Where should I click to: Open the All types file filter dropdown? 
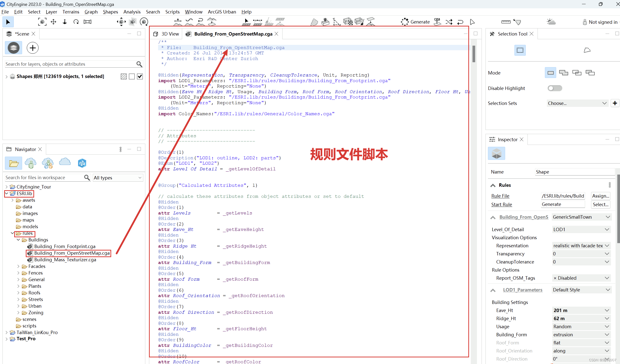tap(118, 177)
